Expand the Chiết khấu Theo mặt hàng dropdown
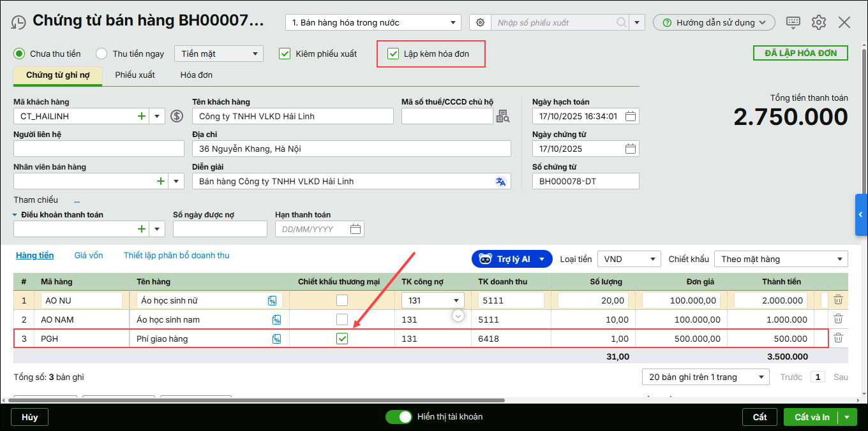This screenshot has width=868, height=431. [838, 259]
